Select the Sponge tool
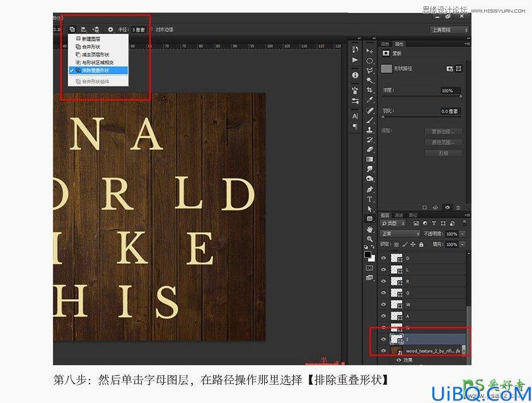 point(369,179)
